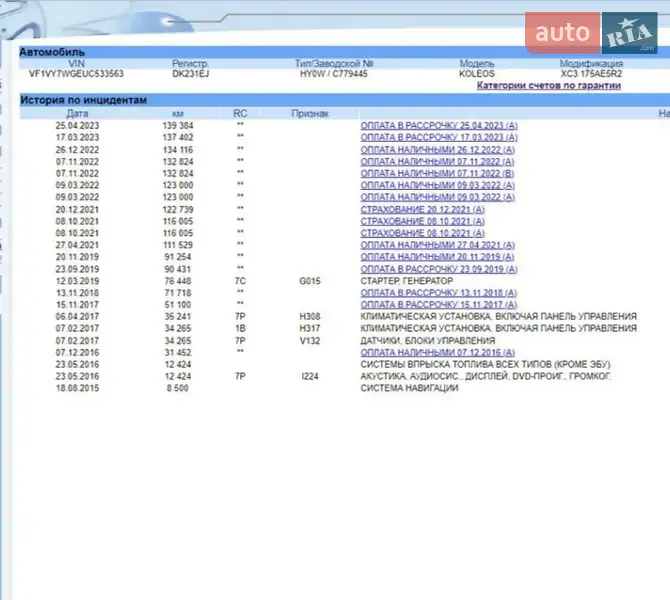View ОПЛАТА НАЛИЧНЫМИ 27.04.2021 (A) invoice
670x600 pixels.
coord(437,245)
